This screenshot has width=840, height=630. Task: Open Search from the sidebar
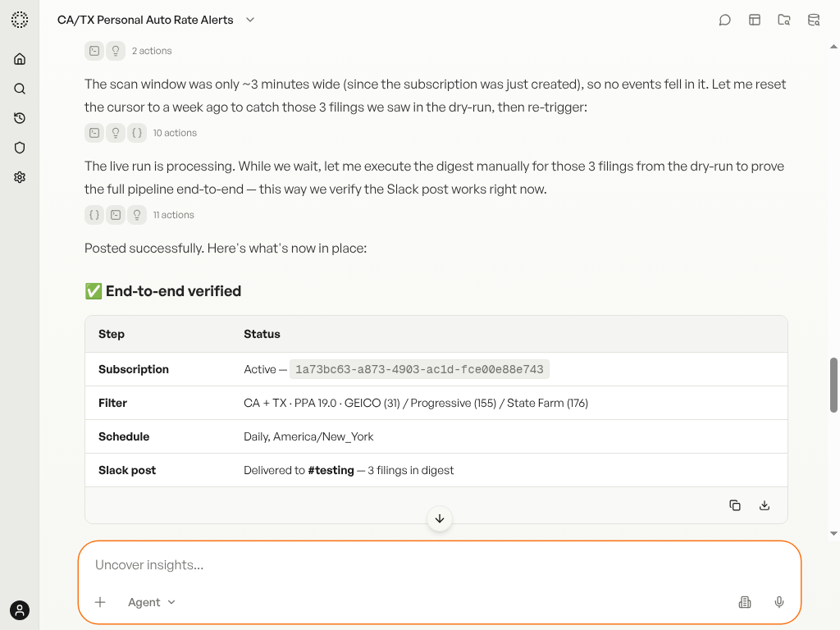point(20,89)
